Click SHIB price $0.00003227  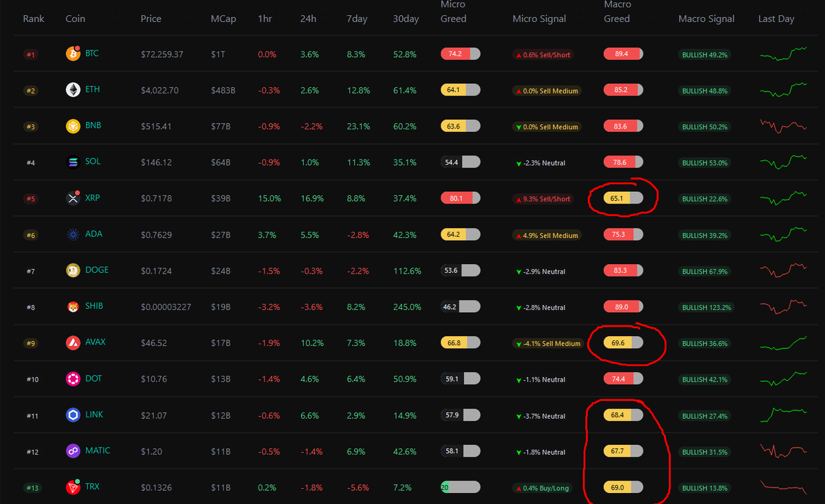pos(166,307)
